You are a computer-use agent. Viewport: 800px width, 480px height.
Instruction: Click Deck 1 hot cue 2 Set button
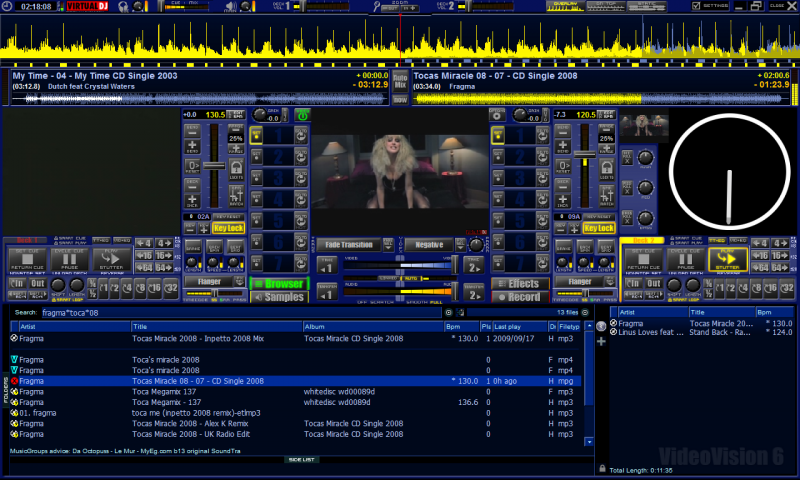pos(256,157)
